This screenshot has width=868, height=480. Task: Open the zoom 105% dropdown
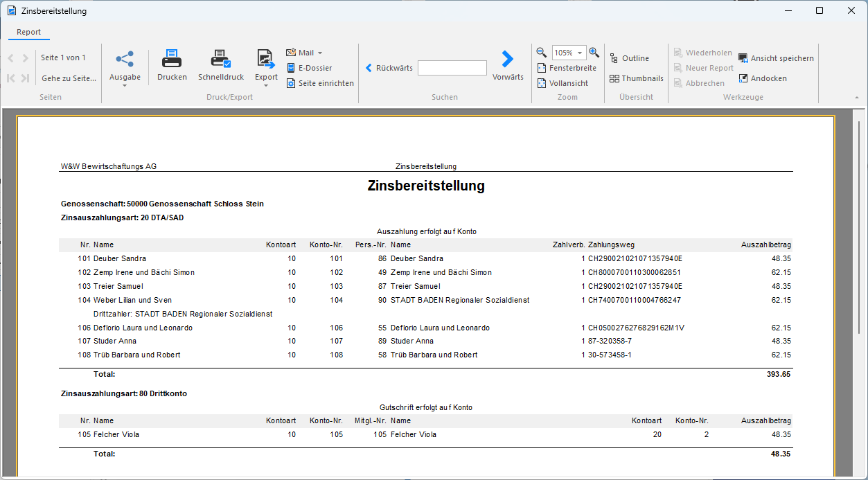pos(580,53)
